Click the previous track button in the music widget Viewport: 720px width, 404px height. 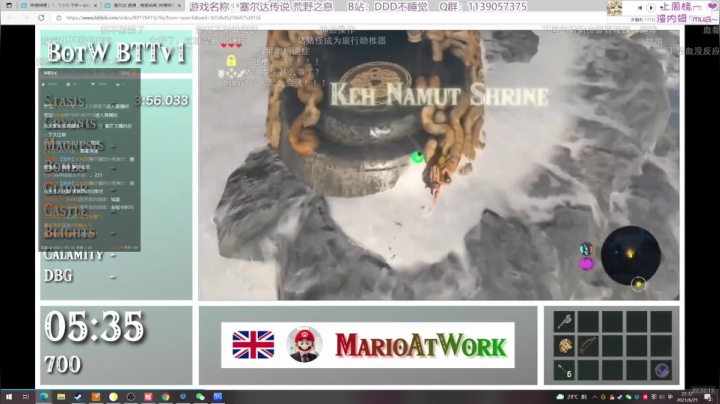(640, 7)
